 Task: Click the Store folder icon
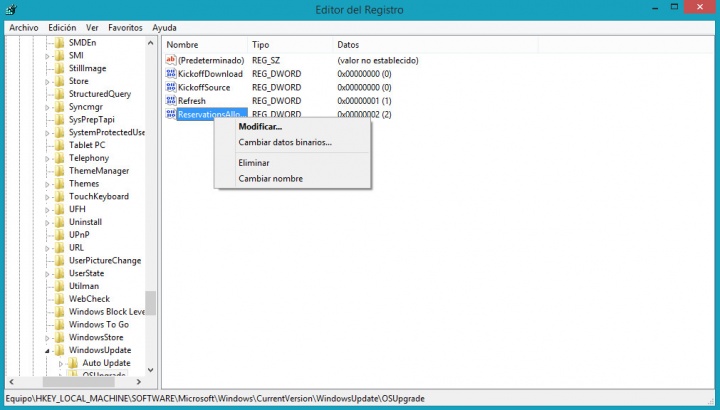60,81
